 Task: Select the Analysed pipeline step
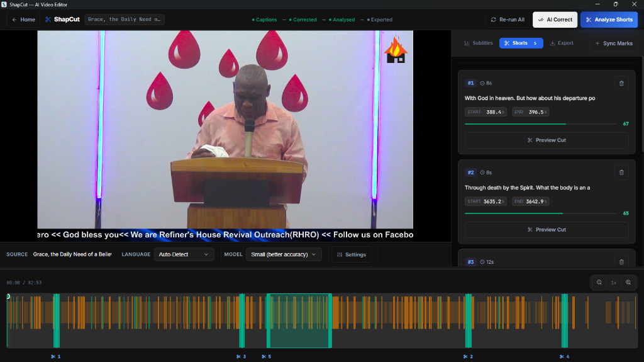[341, 20]
